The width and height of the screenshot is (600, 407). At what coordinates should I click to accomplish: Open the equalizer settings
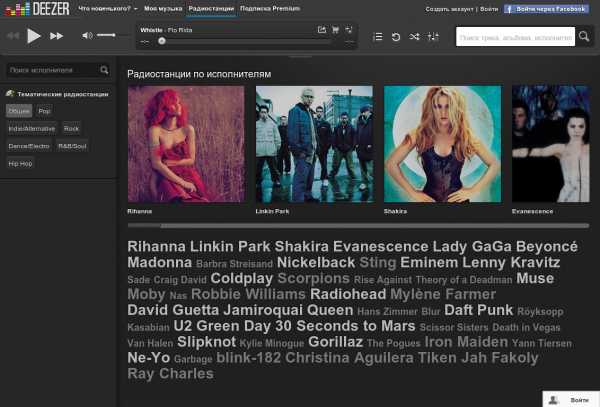coord(433,36)
